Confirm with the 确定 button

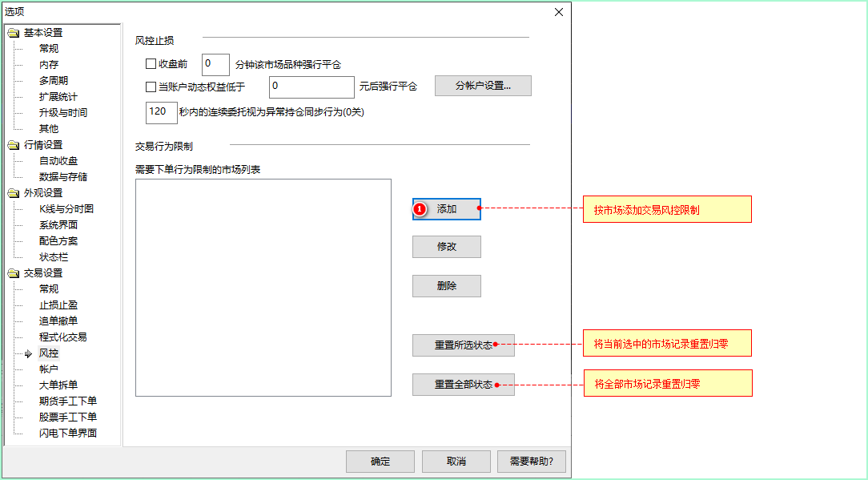pyautogui.click(x=380, y=461)
